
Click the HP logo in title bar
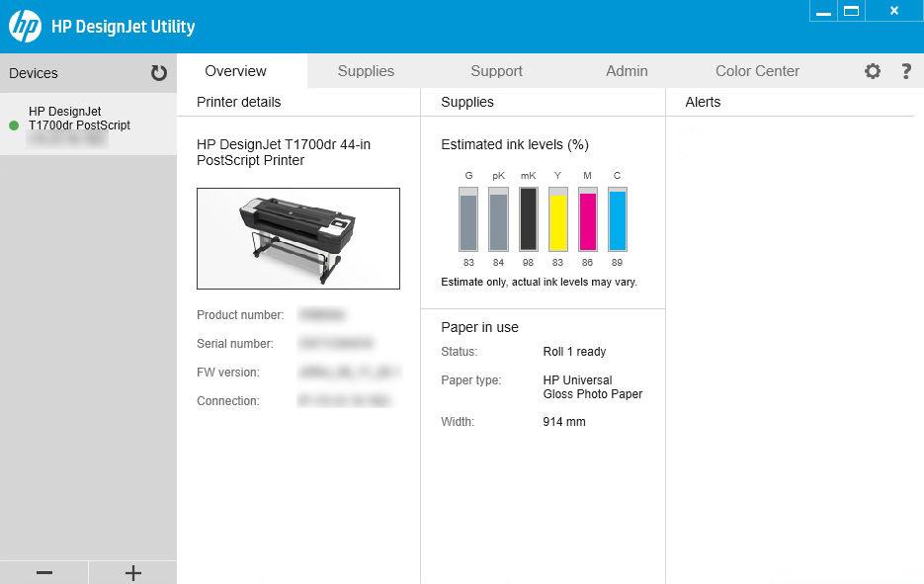click(25, 27)
